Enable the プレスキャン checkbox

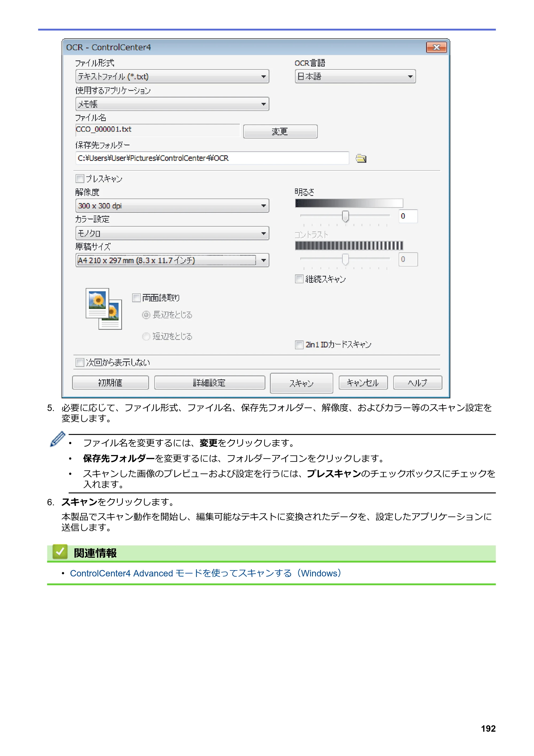[80, 179]
